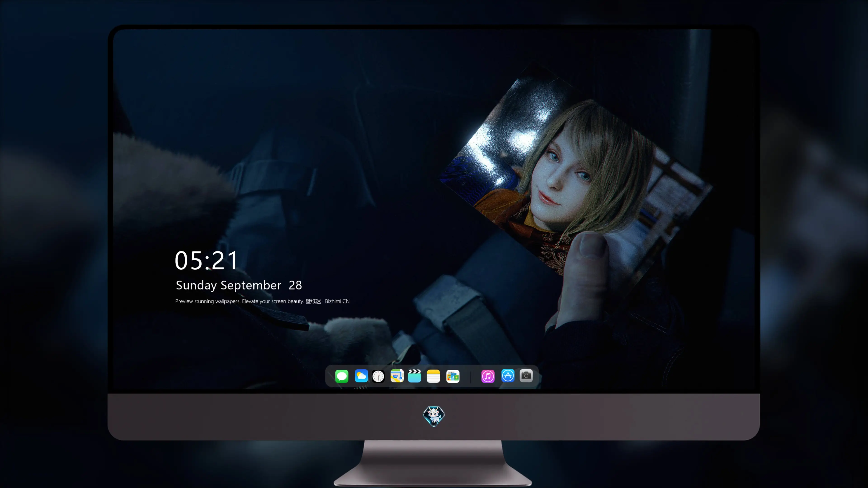Launch the Weather app from the dock
The image size is (868, 488).
point(361,376)
